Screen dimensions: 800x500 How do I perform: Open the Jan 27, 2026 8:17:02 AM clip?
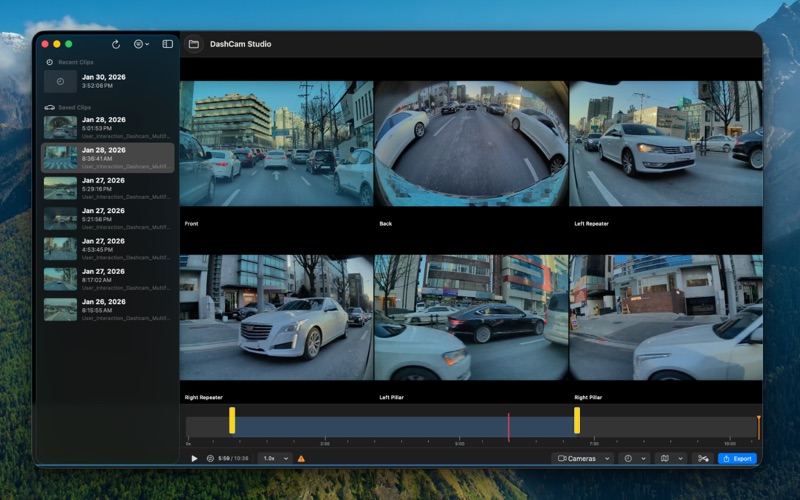point(108,279)
